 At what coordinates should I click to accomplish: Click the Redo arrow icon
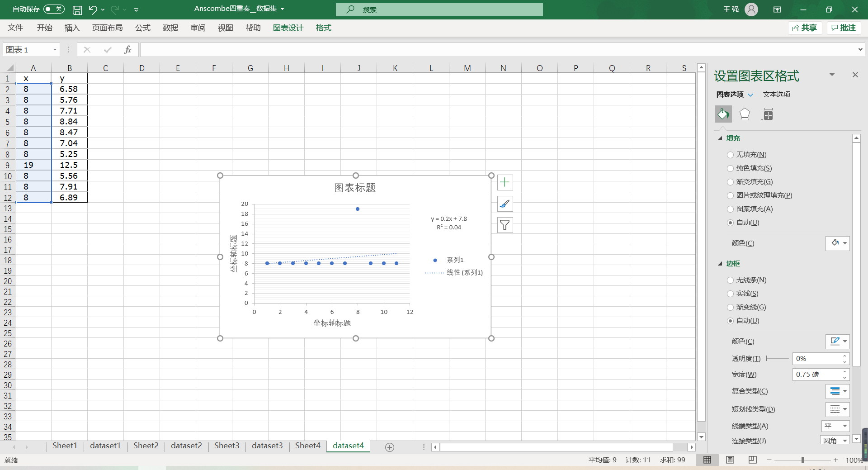115,9
